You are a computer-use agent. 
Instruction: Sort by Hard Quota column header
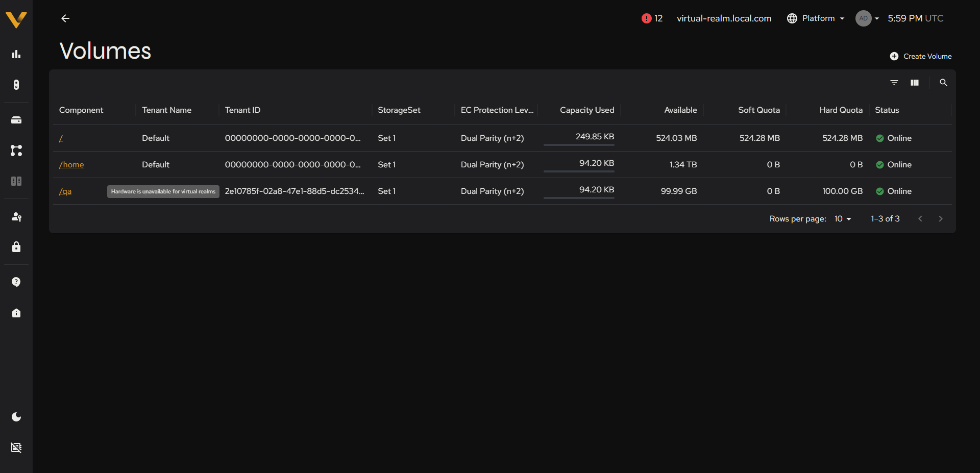point(841,110)
